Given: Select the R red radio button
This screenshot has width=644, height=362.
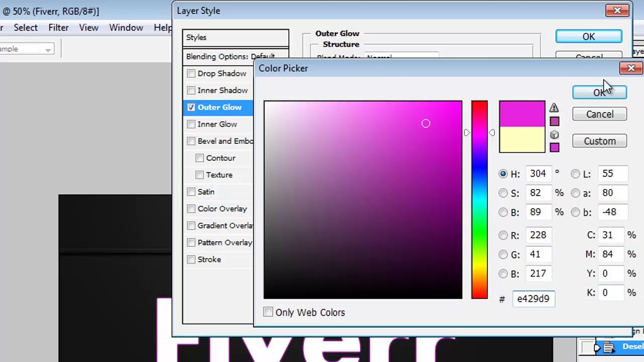Looking at the screenshot, I should [x=503, y=235].
